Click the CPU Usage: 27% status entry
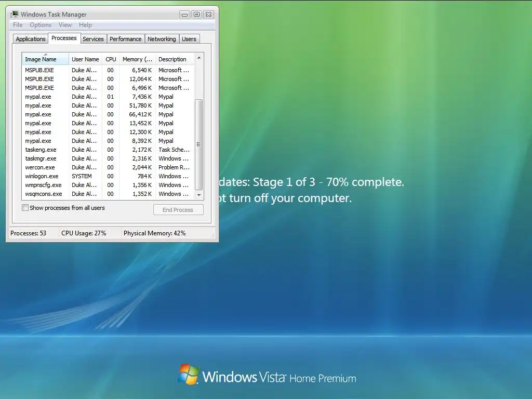This screenshot has height=399, width=532. click(84, 233)
